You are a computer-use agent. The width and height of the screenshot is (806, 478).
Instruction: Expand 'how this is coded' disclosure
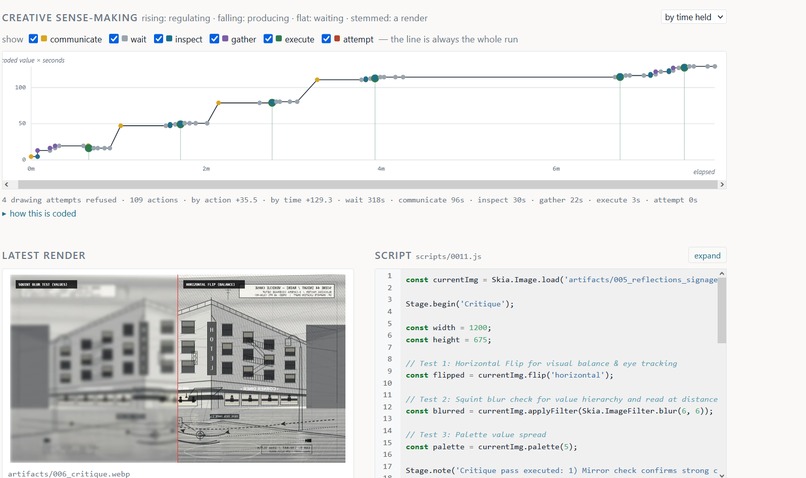(40, 214)
